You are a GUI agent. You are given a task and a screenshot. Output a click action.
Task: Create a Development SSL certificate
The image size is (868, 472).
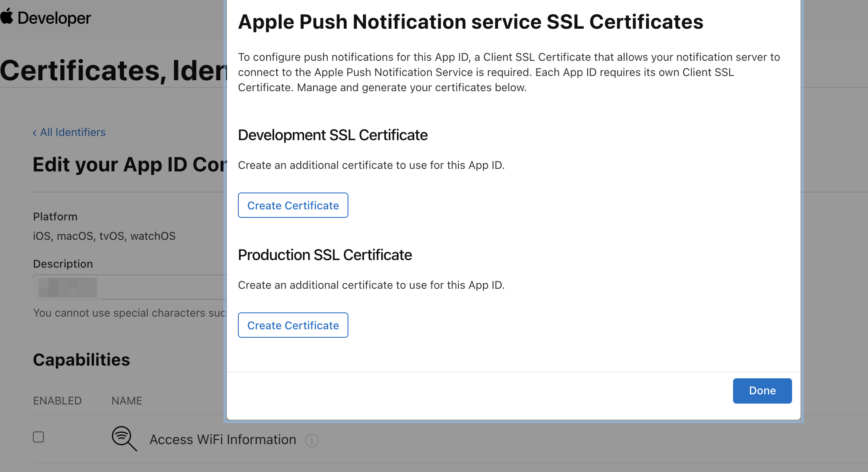tap(293, 205)
